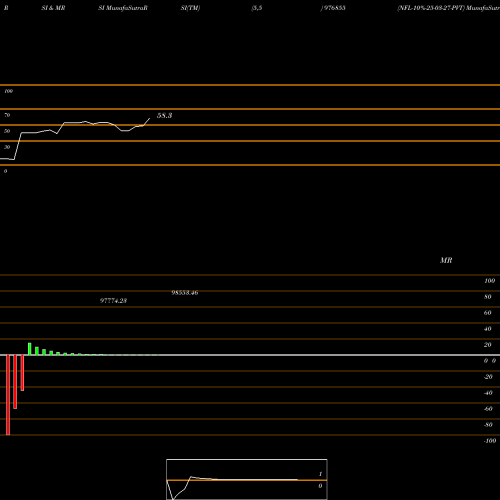500x500 pixels.
Task: Click the end of the RSI line
Action: 149,118
